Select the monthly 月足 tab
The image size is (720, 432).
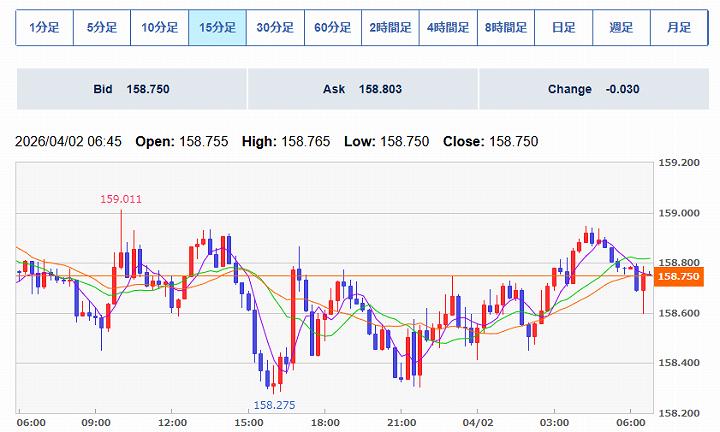679,28
